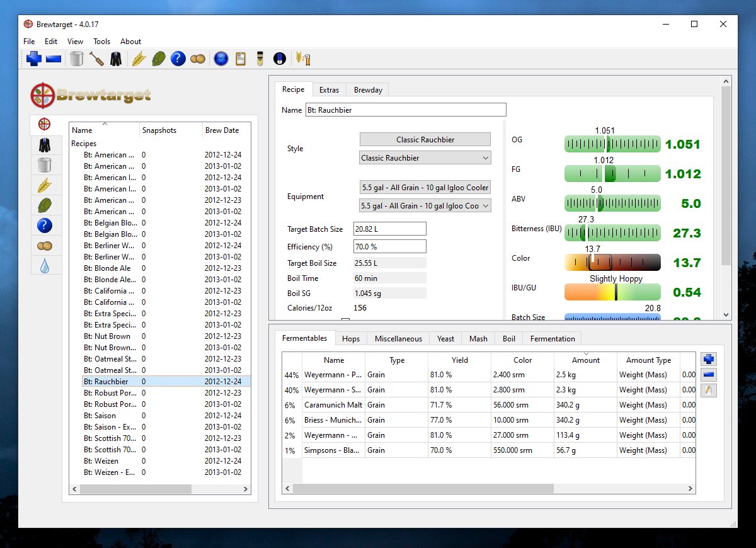Select the Caramunich Malt fermentable cell
Viewport: 756px width, 548px height.
tap(333, 405)
